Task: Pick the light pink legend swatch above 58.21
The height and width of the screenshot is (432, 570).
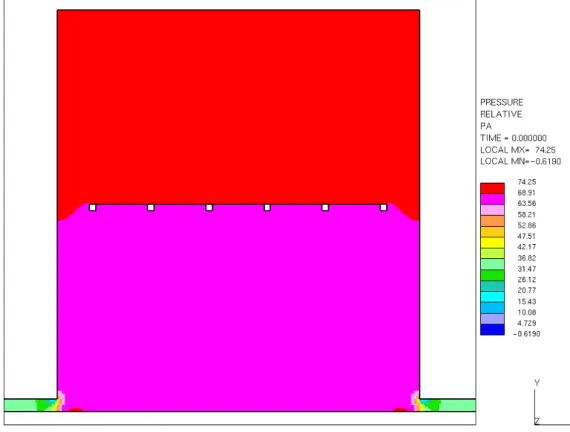Action: (x=492, y=210)
